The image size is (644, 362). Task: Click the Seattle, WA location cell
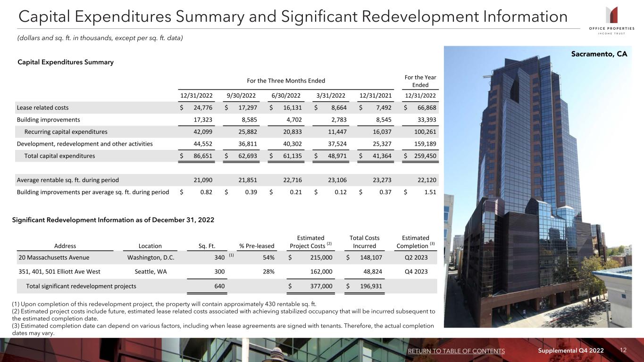pyautogui.click(x=150, y=271)
